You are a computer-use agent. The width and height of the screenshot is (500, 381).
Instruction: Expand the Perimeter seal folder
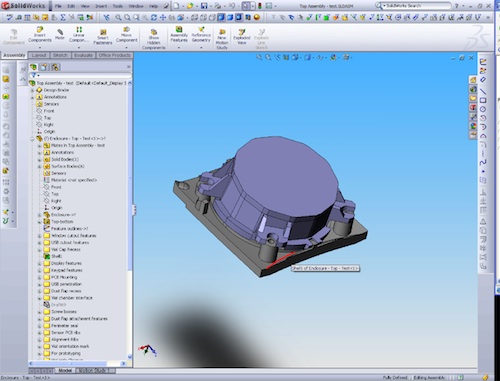39,326
